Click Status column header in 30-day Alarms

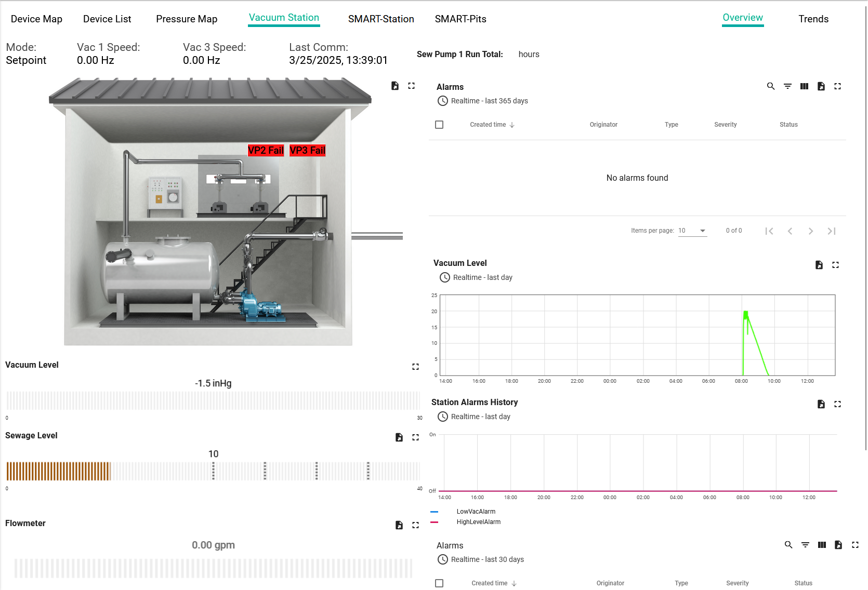[803, 583]
